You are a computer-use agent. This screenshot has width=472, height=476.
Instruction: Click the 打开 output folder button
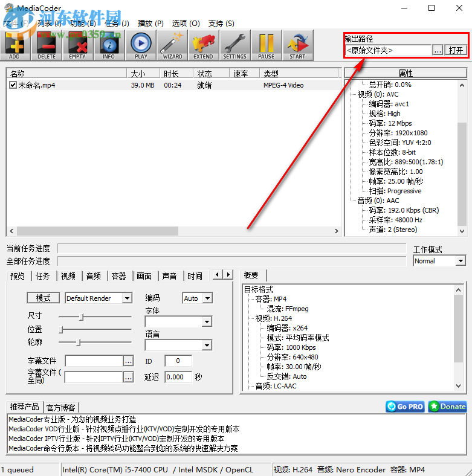[456, 50]
